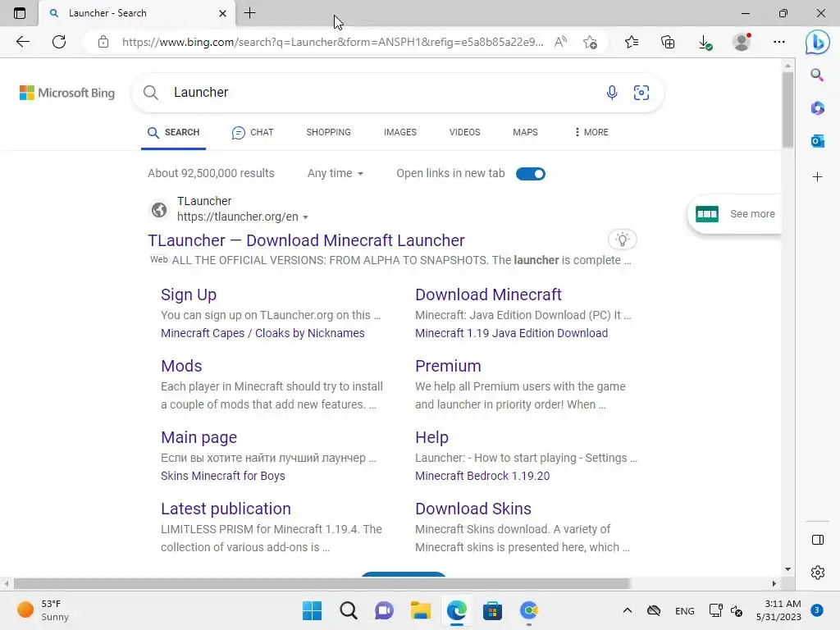Open File Explorer from taskbar
The height and width of the screenshot is (630, 840).
coord(421,610)
